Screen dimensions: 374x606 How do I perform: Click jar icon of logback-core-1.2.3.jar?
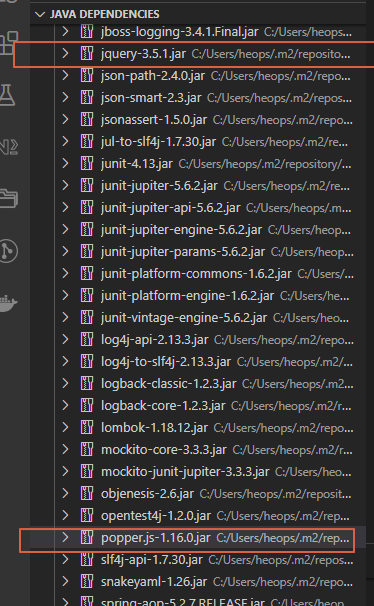[x=87, y=405]
